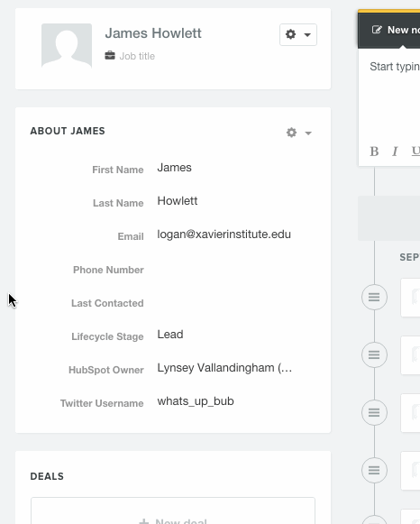This screenshot has height=524, width=420.
Task: Click the Twitter Username label
Action: [x=102, y=403]
